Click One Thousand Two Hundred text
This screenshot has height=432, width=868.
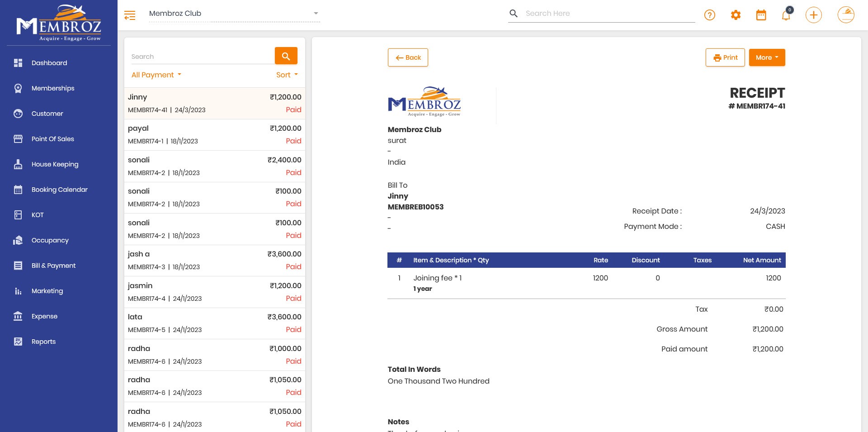[439, 381]
